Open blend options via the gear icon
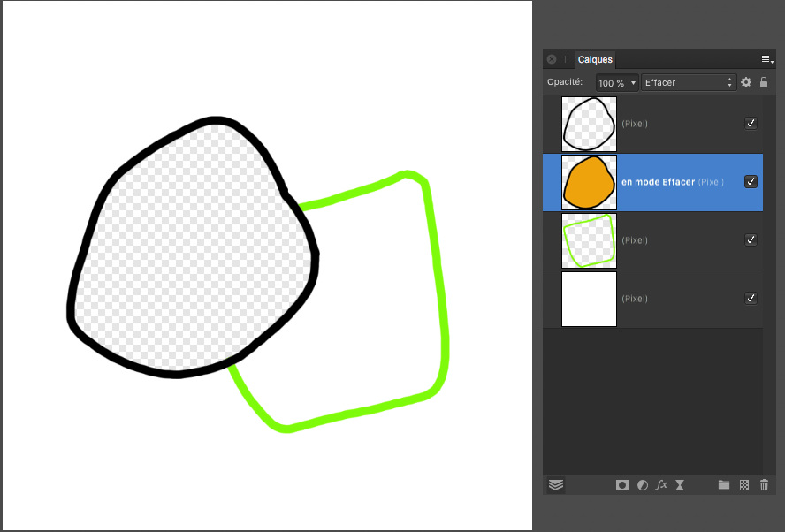785x532 pixels. point(746,82)
